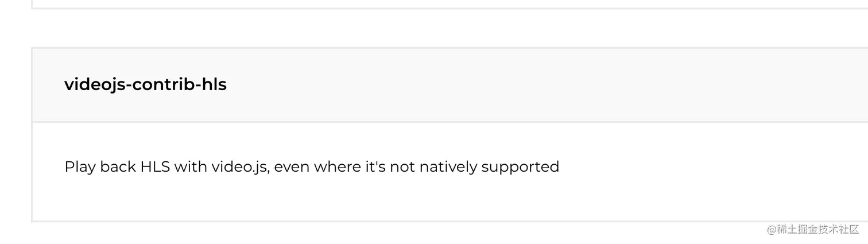Click the word "back" in the description
The height and width of the screenshot is (244, 868).
[x=118, y=167]
